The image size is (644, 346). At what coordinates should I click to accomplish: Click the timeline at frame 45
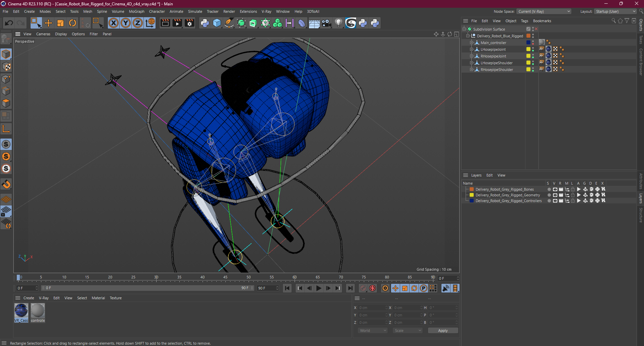pos(225,278)
